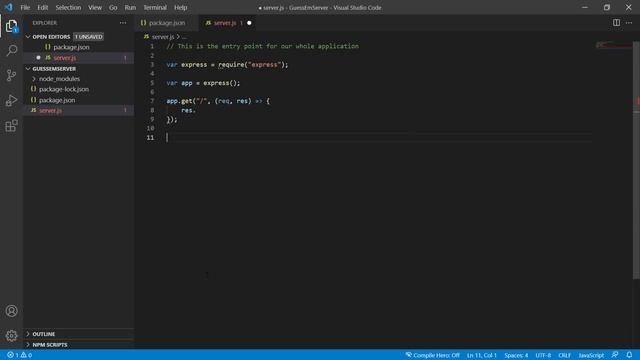
Task: Open the CRLF end of line selector
Action: [x=564, y=355]
